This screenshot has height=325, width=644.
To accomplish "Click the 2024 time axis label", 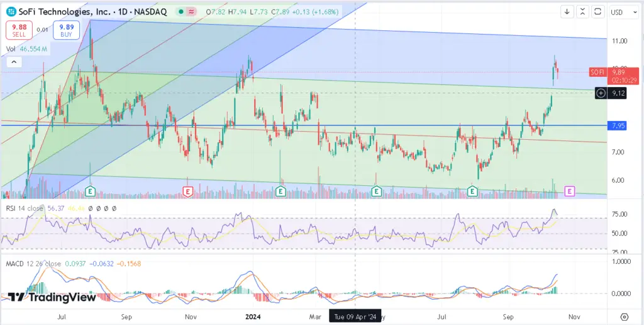I will (x=253, y=317).
